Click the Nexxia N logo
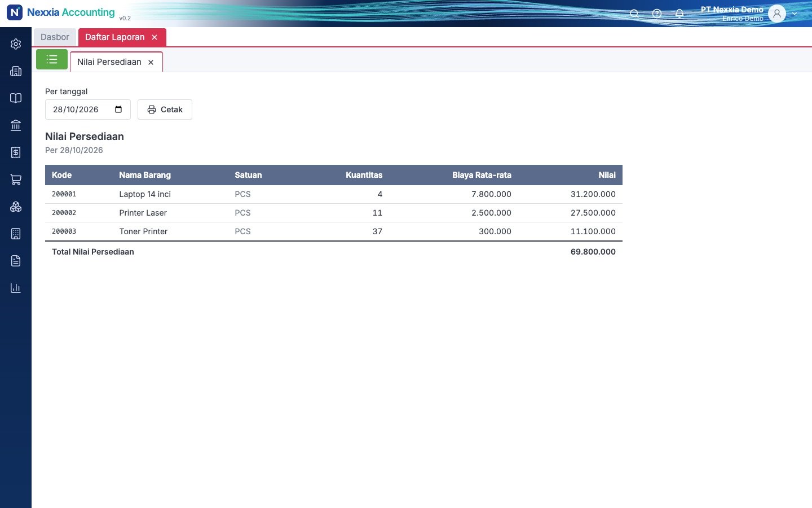 pyautogui.click(x=15, y=12)
